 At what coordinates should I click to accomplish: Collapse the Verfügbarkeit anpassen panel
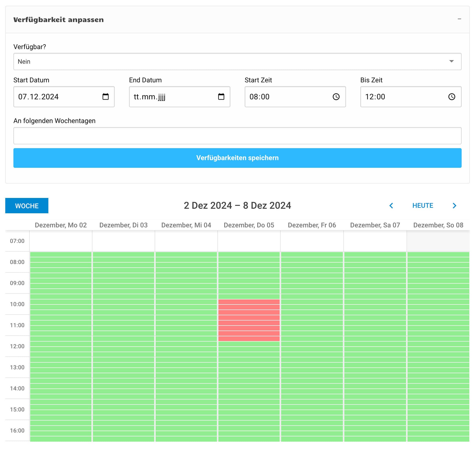pyautogui.click(x=459, y=19)
